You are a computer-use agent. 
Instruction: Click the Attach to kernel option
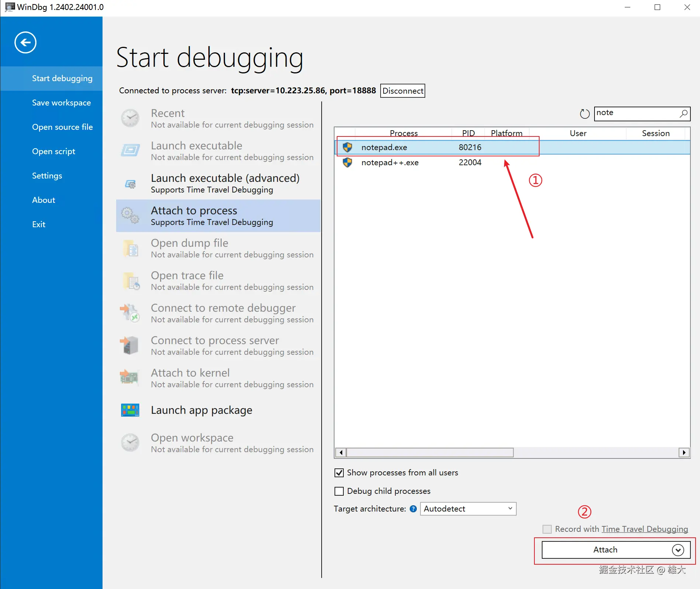(218, 378)
